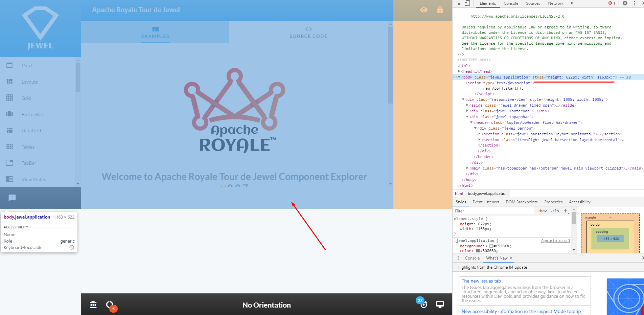
Task: Click the View States icon in the sidebar
Action: tap(10, 179)
